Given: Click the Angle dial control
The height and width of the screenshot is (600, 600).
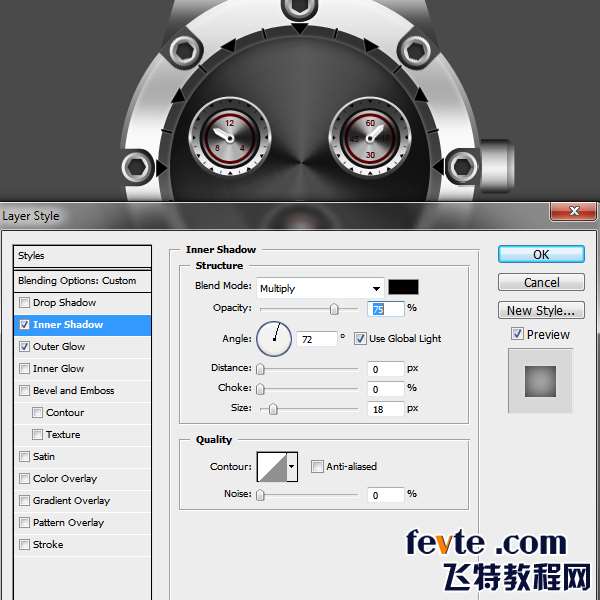Looking at the screenshot, I should (274, 339).
